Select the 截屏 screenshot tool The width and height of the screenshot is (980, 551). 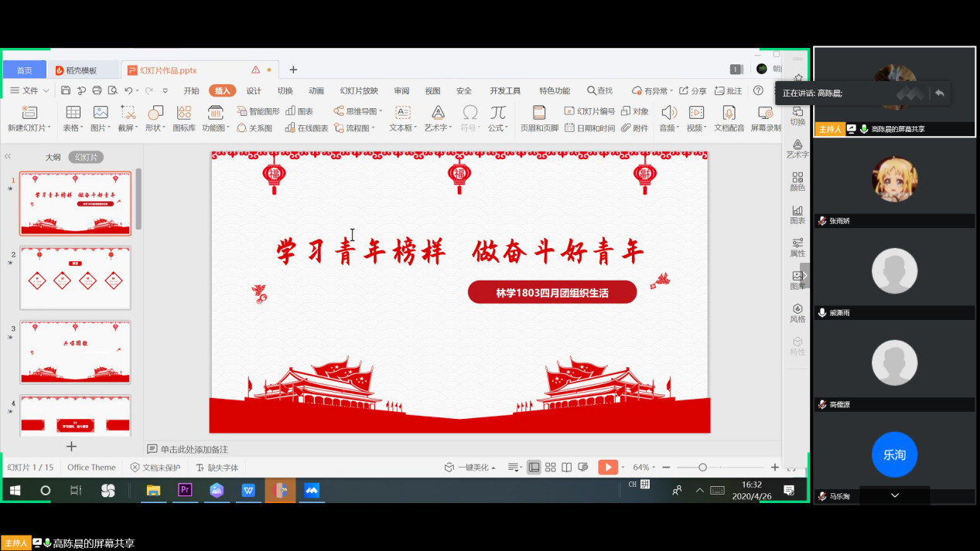click(128, 113)
